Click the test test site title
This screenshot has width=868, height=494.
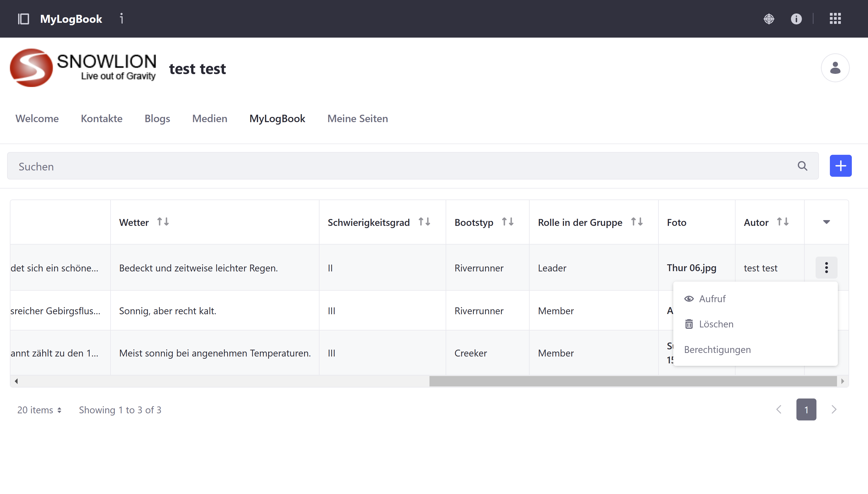pos(197,69)
